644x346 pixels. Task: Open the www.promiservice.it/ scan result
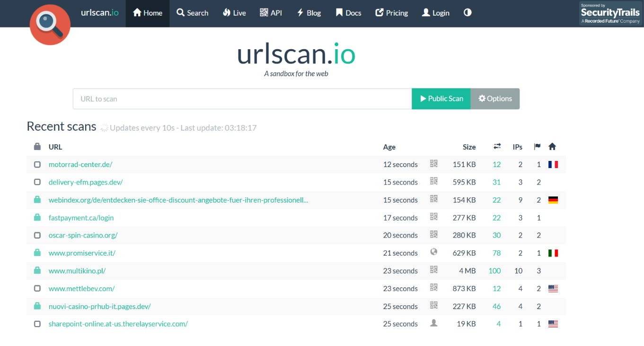[82, 253]
